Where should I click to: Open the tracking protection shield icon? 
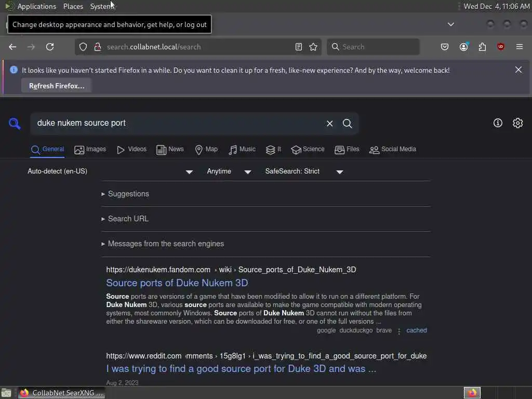point(83,47)
